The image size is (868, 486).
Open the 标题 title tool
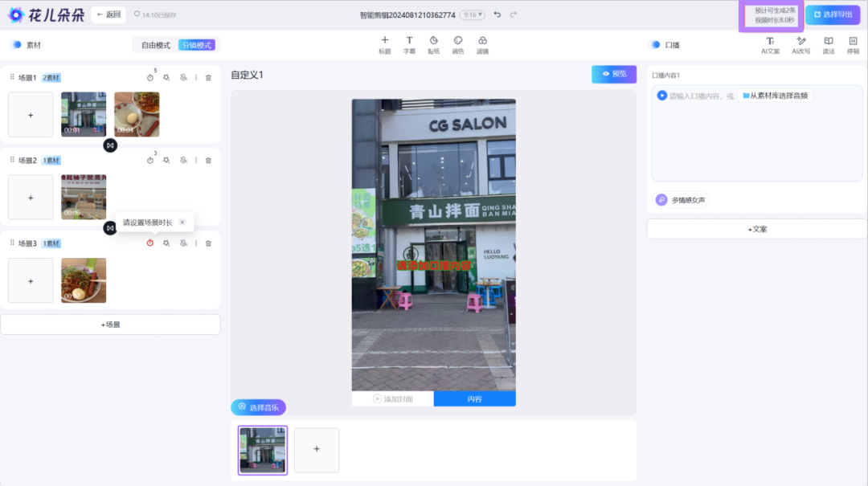[385, 45]
